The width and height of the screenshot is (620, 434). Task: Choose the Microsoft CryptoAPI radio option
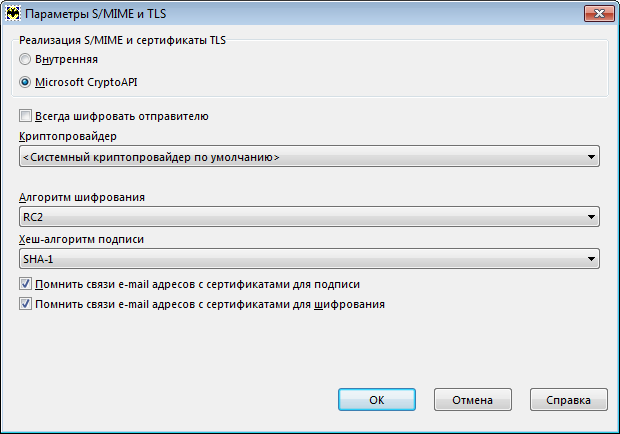click(25, 82)
